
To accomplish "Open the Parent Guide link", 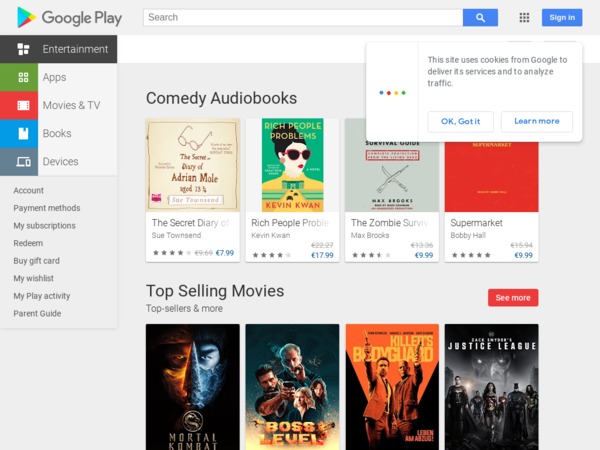I will click(37, 313).
